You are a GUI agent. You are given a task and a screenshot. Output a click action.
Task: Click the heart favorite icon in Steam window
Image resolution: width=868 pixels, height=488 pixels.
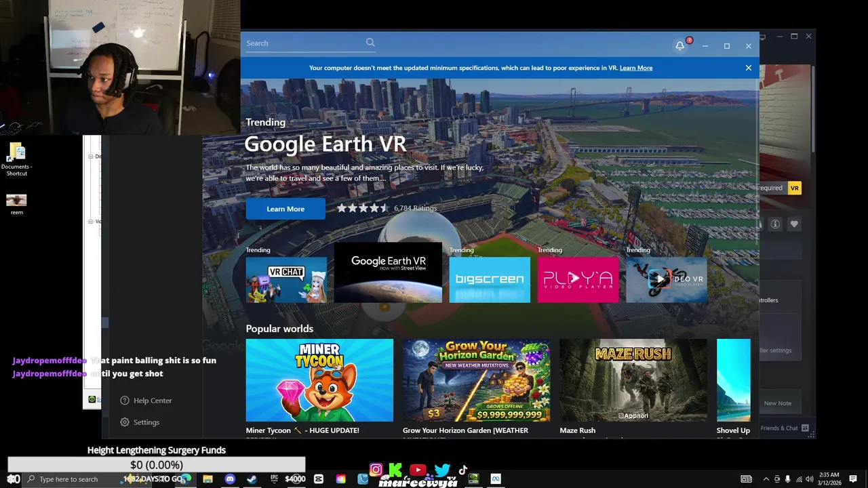tap(794, 224)
